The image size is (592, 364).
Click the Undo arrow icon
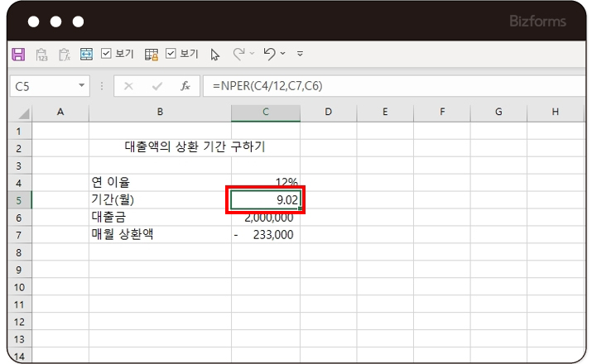point(269,54)
